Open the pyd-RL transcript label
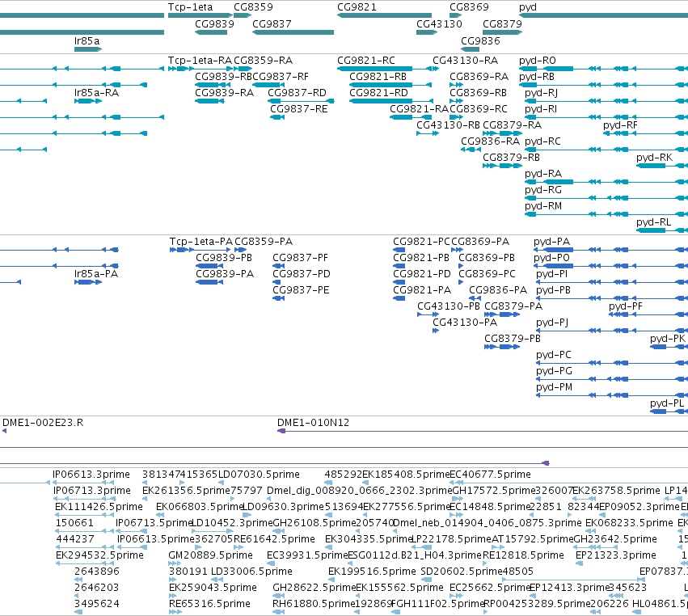This screenshot has height=616, width=688. pos(654,222)
